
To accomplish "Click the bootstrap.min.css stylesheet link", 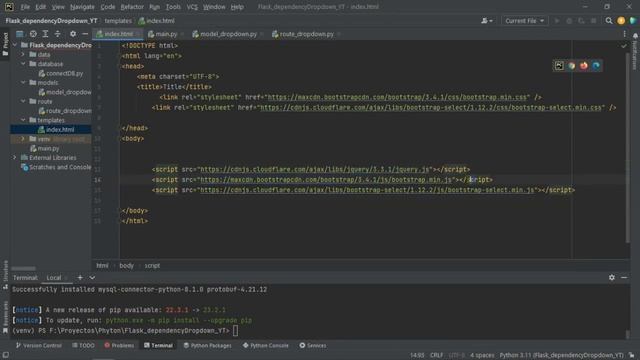I will click(397, 97).
